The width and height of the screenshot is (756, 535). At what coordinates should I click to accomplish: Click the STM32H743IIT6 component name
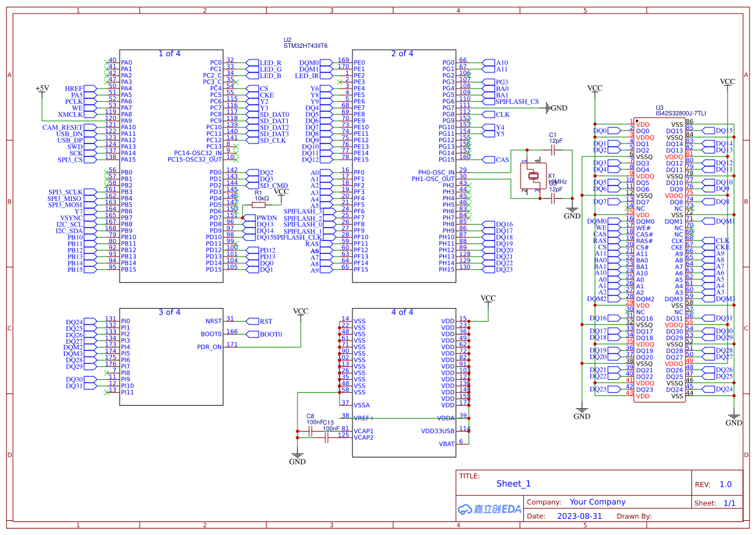pyautogui.click(x=305, y=47)
